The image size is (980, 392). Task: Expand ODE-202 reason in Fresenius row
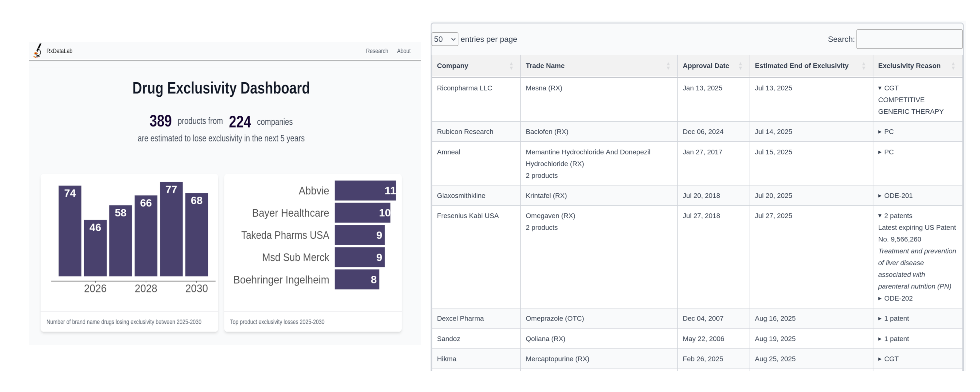[x=895, y=298]
